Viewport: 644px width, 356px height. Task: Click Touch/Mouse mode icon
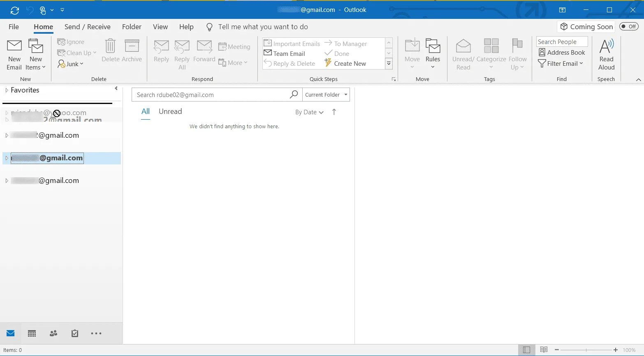[43, 10]
